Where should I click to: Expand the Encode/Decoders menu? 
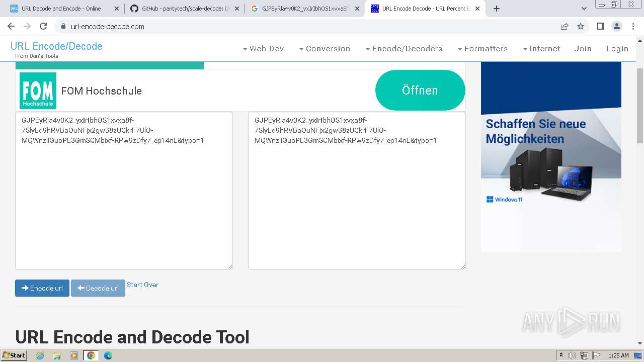click(404, 49)
